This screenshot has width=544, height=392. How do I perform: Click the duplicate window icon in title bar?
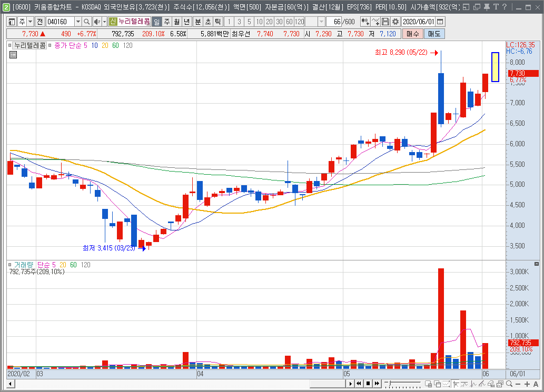477,7
